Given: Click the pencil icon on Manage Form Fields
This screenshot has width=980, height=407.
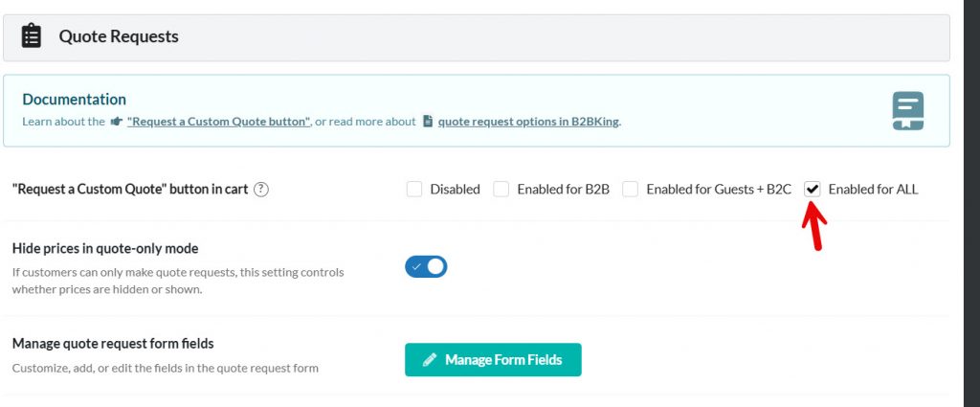Looking at the screenshot, I should click(x=430, y=360).
